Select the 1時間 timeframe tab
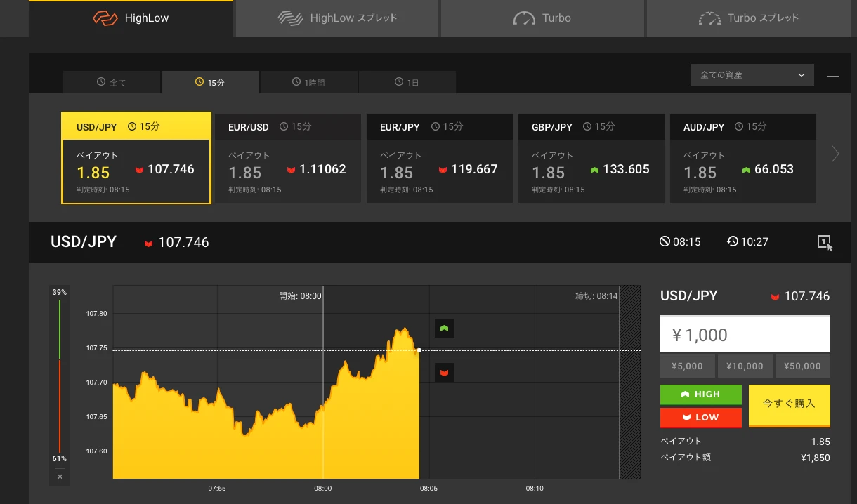This screenshot has height=504, width=857. [308, 82]
